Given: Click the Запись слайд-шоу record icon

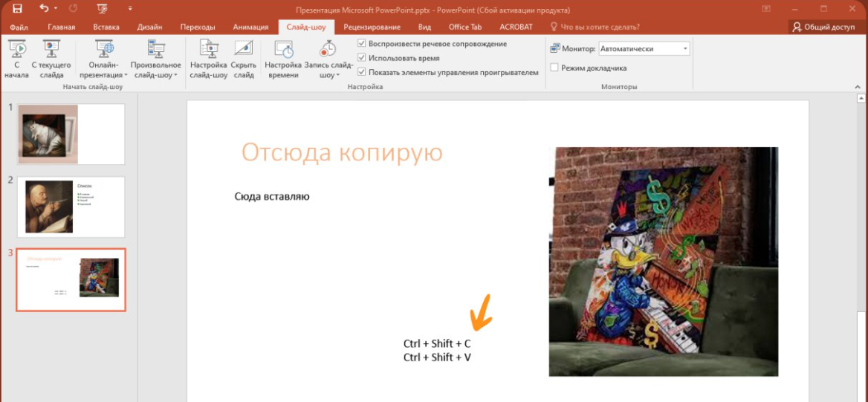Looking at the screenshot, I should tap(328, 49).
